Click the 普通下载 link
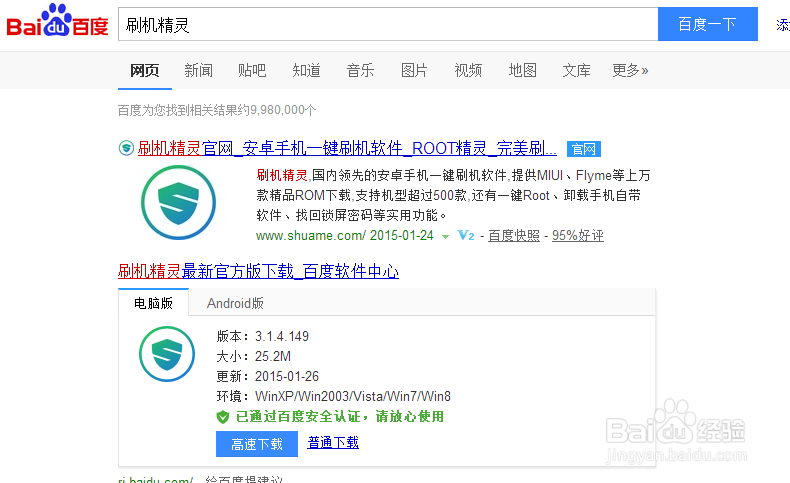 tap(333, 443)
